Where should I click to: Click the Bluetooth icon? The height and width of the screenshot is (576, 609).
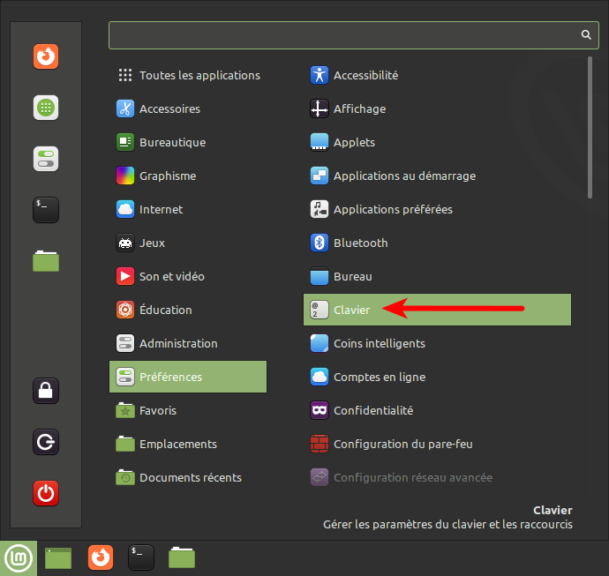(x=319, y=243)
